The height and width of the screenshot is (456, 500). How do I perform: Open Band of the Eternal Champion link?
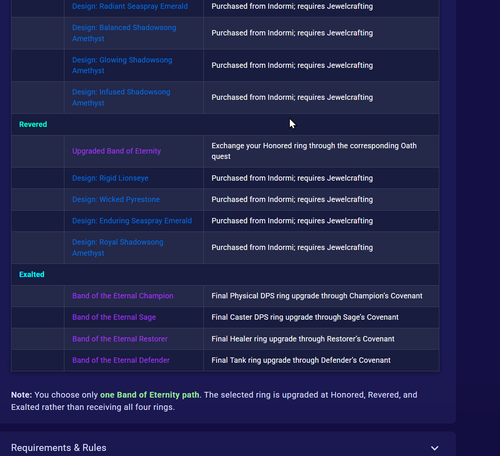click(x=123, y=296)
